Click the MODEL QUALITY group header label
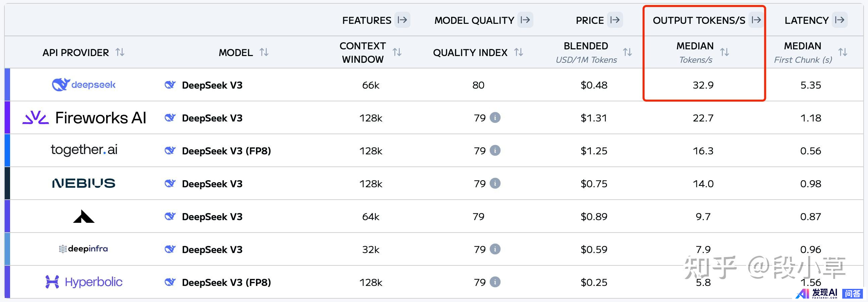868x302 pixels. click(x=474, y=20)
